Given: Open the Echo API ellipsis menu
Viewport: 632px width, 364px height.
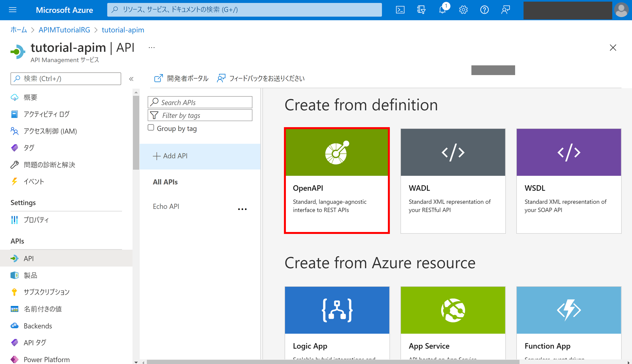Looking at the screenshot, I should (x=242, y=209).
